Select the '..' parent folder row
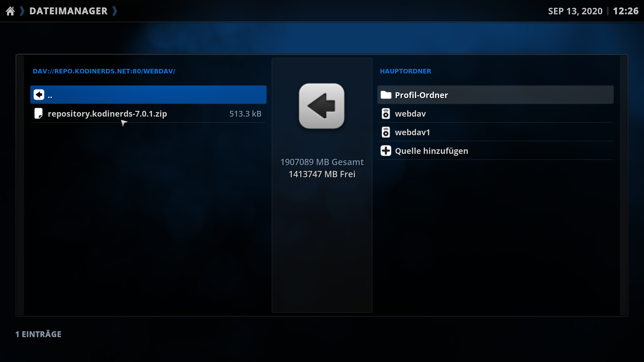The height and width of the screenshot is (362, 644). pyautogui.click(x=148, y=95)
